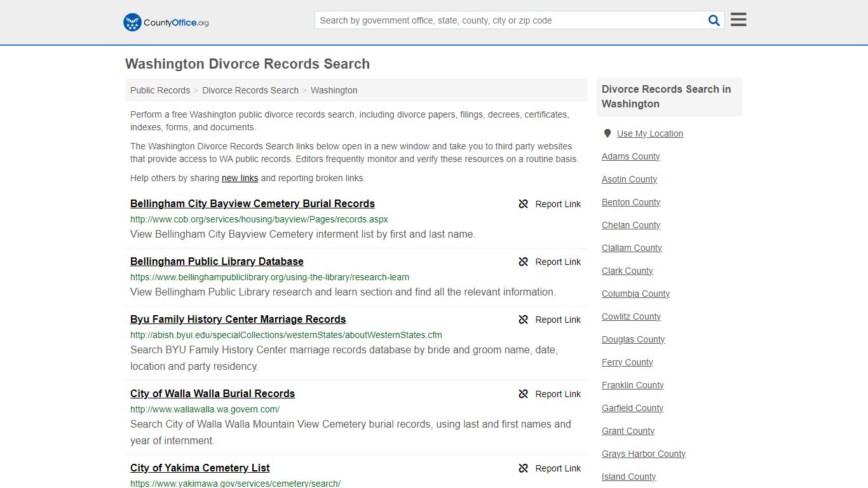The height and width of the screenshot is (488, 868).
Task: Click the Washington Divorce Records Search heading
Action: click(247, 64)
